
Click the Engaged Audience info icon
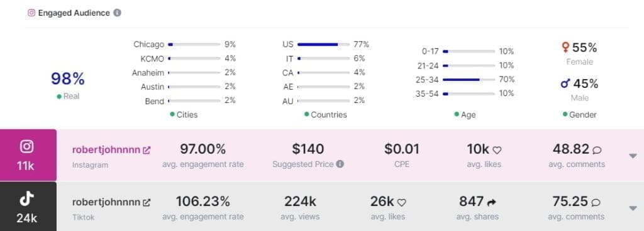point(117,13)
